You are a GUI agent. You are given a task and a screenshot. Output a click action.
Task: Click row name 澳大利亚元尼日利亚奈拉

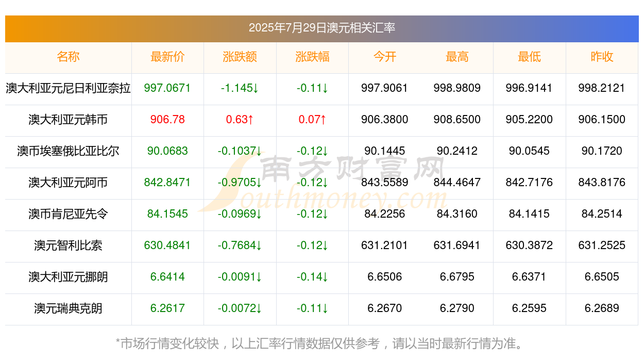(x=69, y=88)
